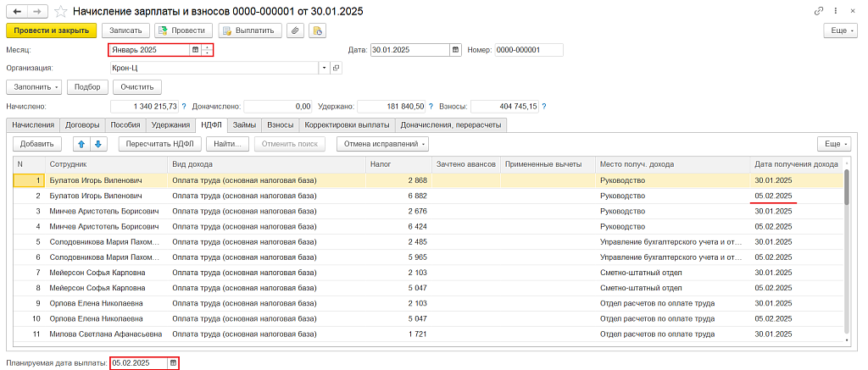Screen dimensions: 868x370
Task: Open attached files via paperclip icon
Action: (x=295, y=31)
